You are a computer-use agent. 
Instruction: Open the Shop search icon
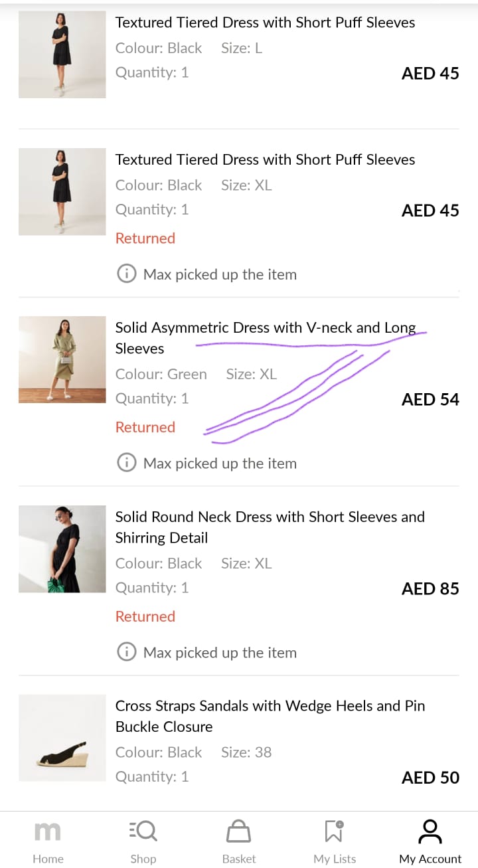click(143, 831)
